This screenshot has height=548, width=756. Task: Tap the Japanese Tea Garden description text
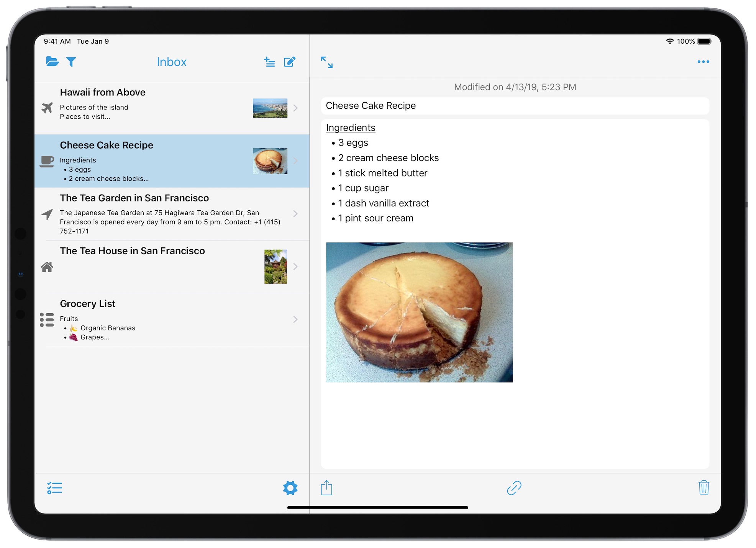[x=170, y=222]
